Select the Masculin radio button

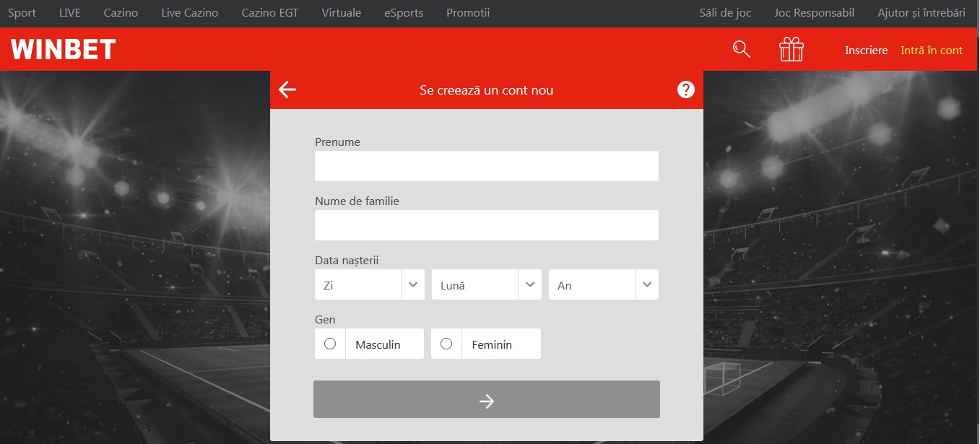(x=330, y=344)
